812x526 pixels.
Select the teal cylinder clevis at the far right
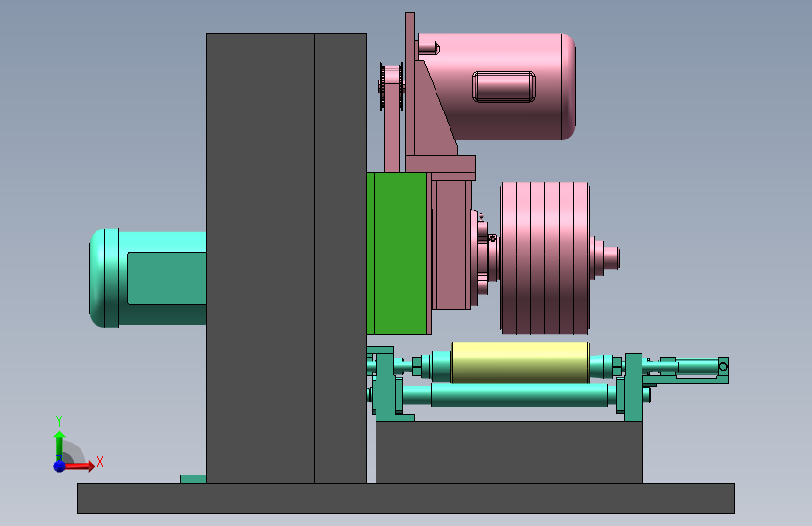pyautogui.click(x=723, y=367)
